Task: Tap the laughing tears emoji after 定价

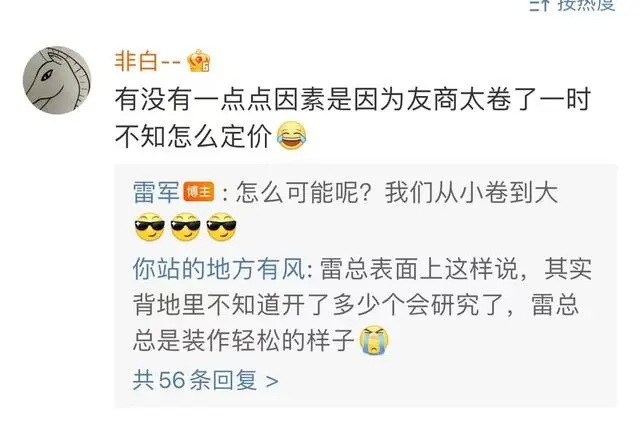Action: coord(291,136)
